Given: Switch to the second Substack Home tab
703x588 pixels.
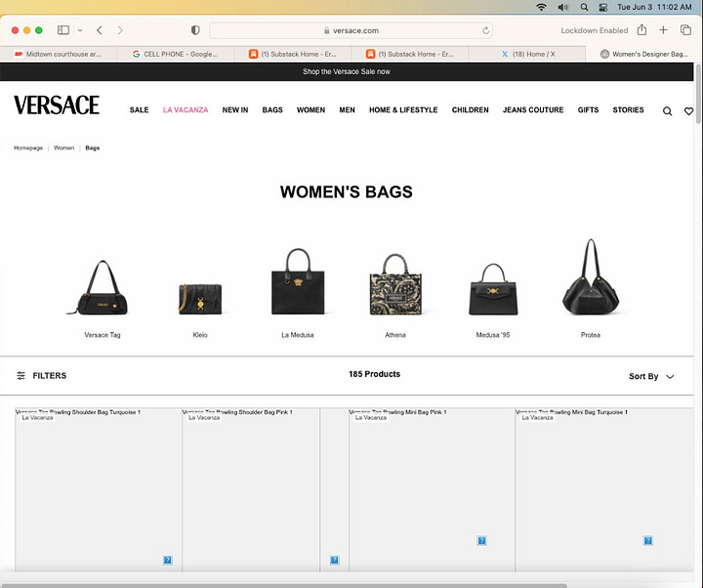Looking at the screenshot, I should point(410,54).
